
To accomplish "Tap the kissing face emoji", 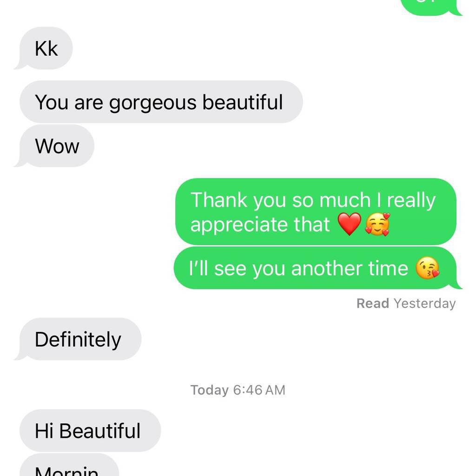I will click(428, 268).
